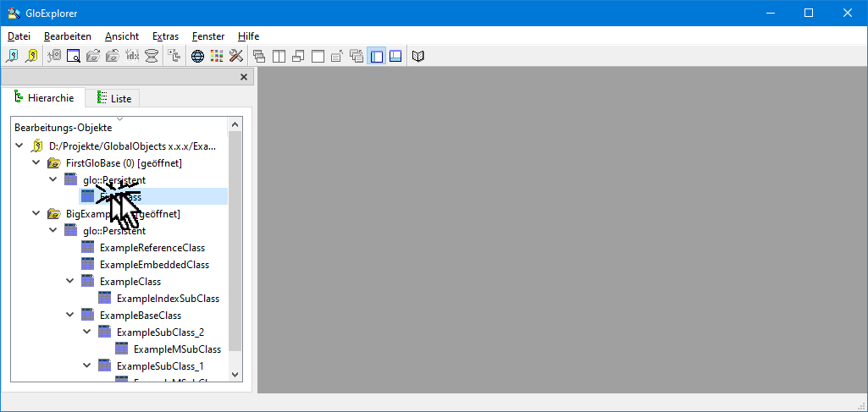Toggle the left side panel view
This screenshot has height=412, width=868.
click(x=377, y=56)
